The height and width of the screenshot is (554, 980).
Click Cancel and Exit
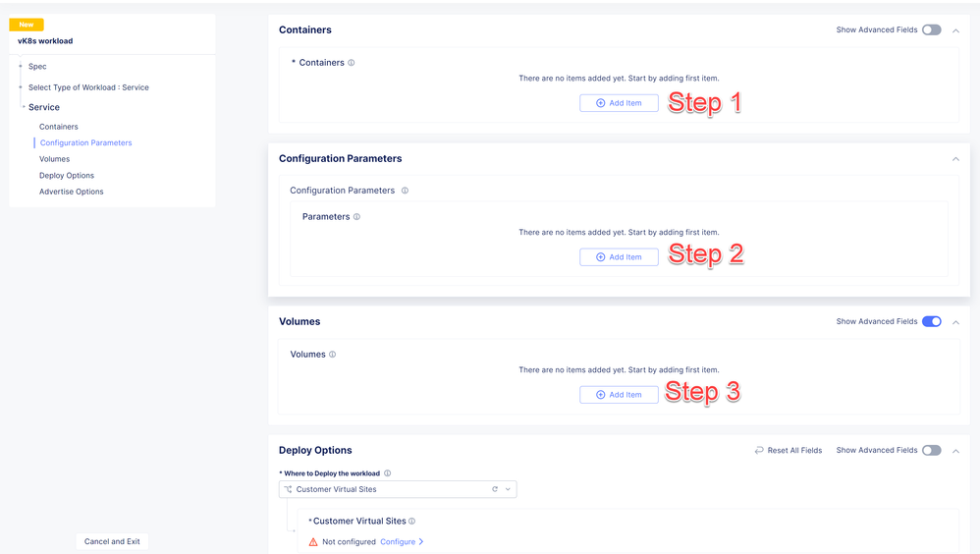112,541
